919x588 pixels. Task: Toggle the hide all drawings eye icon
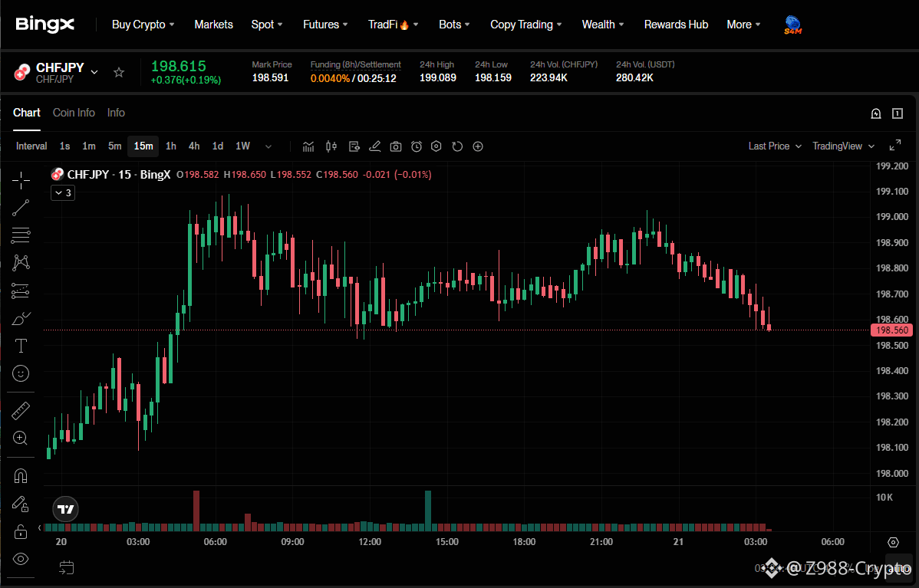click(21, 560)
